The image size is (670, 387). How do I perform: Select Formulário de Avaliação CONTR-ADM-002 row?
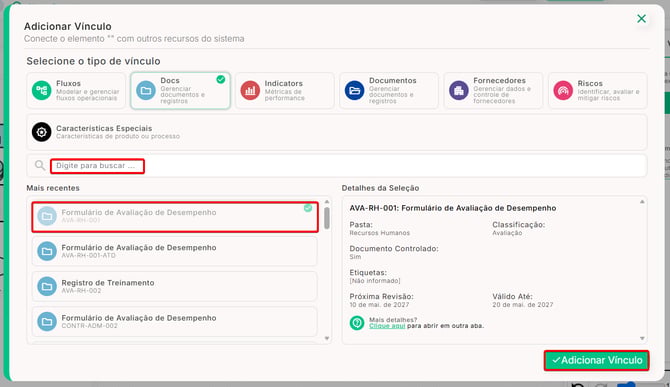(175, 322)
